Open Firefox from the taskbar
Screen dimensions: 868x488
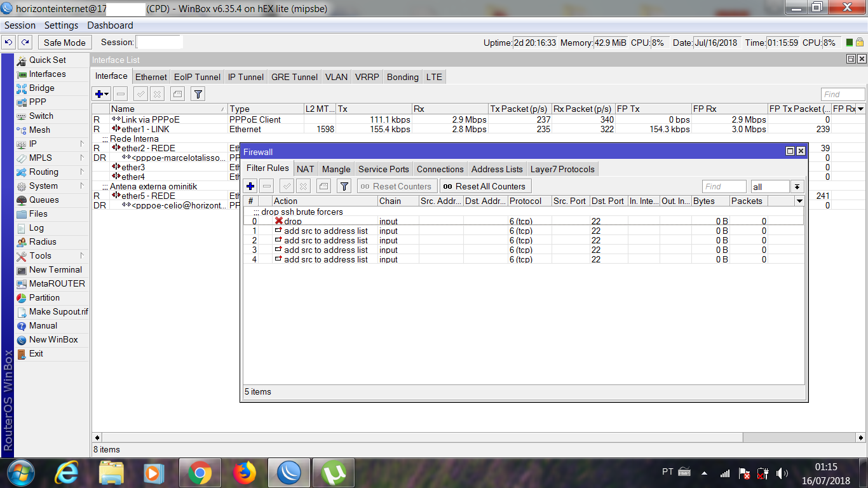pos(245,473)
